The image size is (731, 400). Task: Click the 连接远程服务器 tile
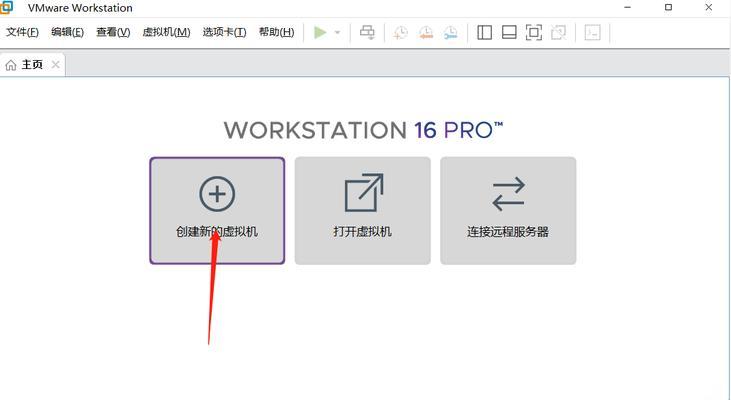508,211
